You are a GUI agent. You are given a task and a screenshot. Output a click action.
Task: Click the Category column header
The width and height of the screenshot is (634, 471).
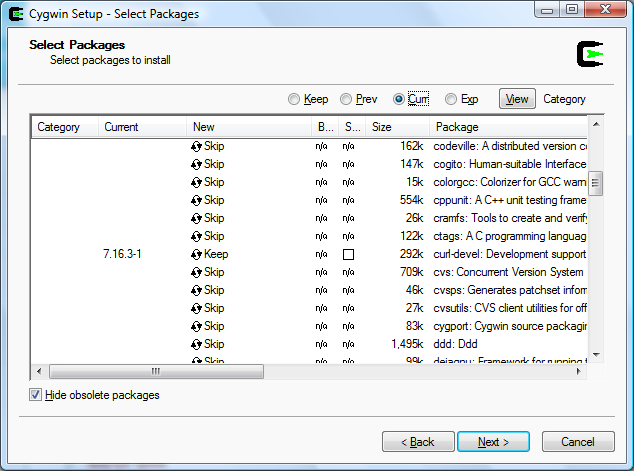(x=64, y=127)
